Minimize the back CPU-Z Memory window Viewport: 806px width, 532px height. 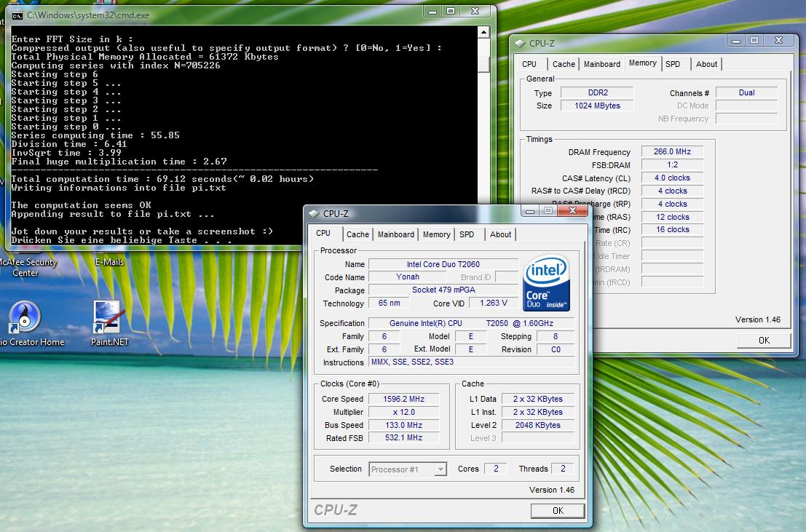[736, 40]
